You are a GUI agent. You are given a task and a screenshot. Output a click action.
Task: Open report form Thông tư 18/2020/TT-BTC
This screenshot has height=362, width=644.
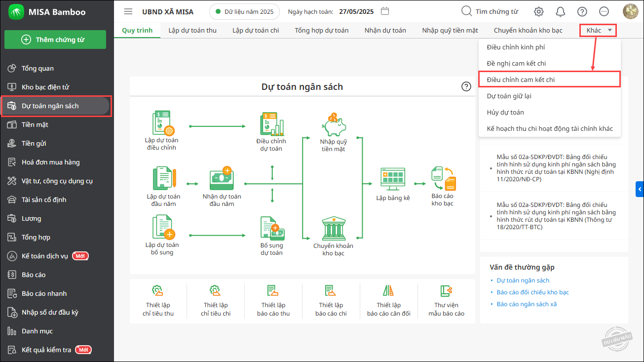(556, 216)
